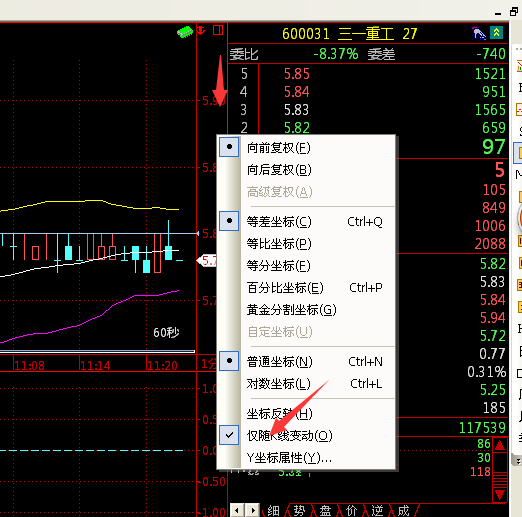
Task: Click the 11:14 time axis label
Action: (x=95, y=366)
